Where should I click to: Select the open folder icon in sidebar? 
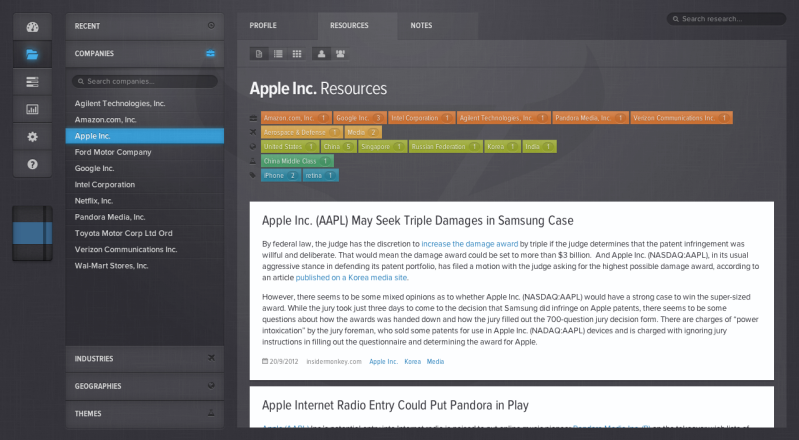(x=32, y=55)
